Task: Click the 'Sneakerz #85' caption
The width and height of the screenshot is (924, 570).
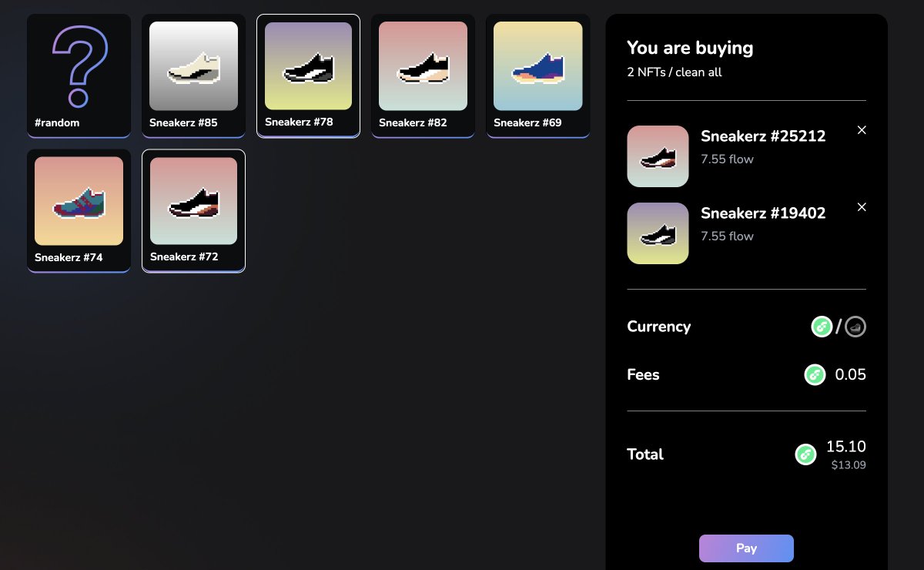Action: tap(183, 122)
